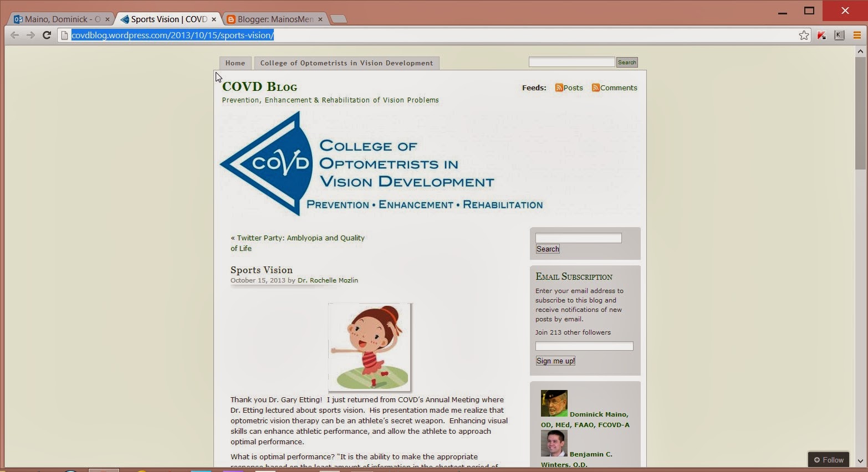Go to previous post Twitter Party: Amblyopia
This screenshot has width=868, height=472.
coord(298,243)
